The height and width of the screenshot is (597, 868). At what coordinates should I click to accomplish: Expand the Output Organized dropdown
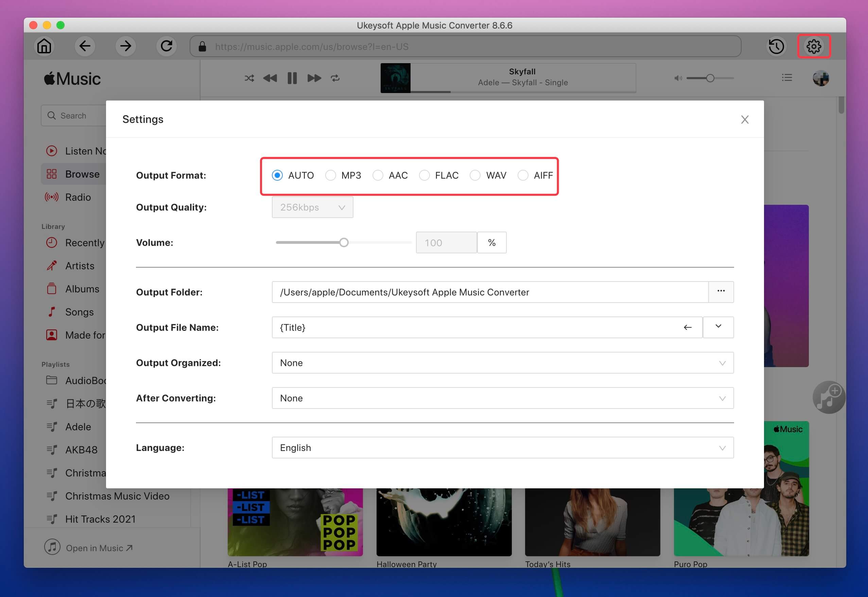(722, 362)
